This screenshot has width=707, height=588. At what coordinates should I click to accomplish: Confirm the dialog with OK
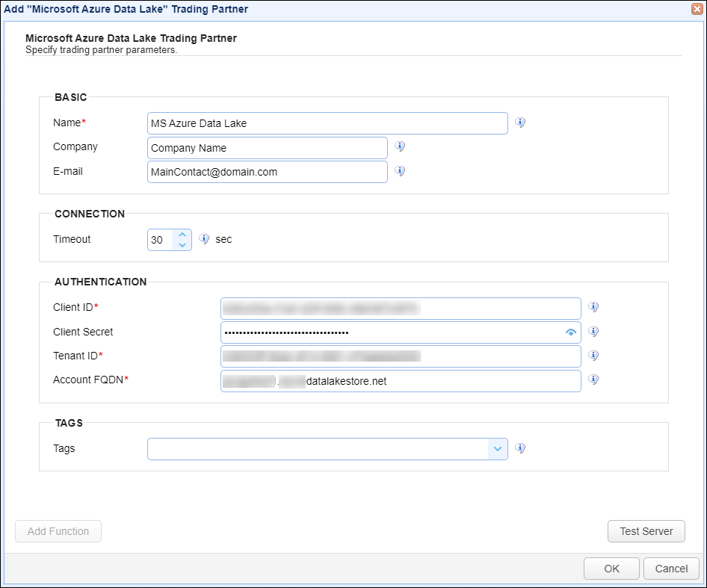(x=611, y=569)
